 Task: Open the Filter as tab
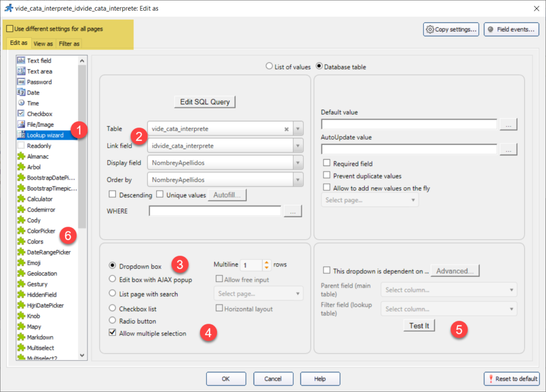[69, 44]
